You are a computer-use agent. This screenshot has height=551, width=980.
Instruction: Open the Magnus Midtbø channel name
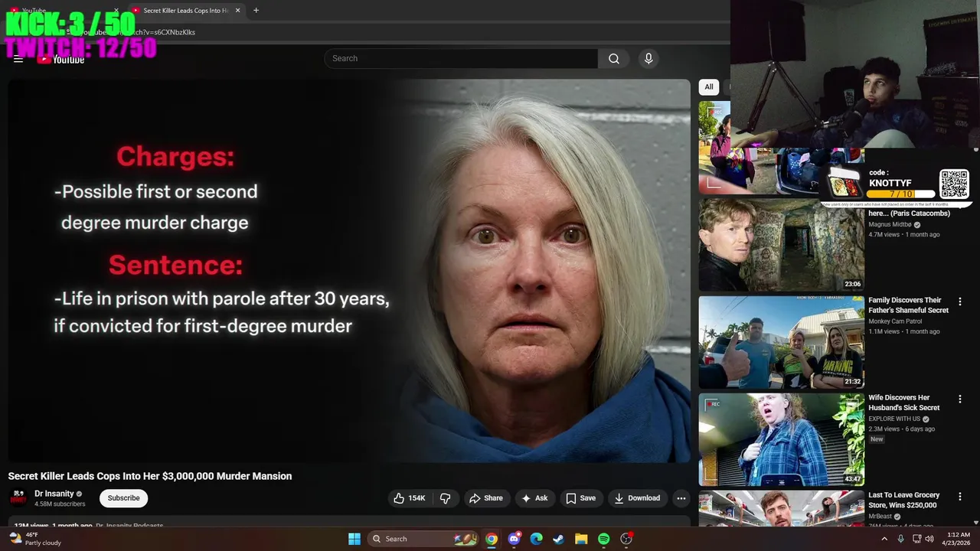point(890,224)
